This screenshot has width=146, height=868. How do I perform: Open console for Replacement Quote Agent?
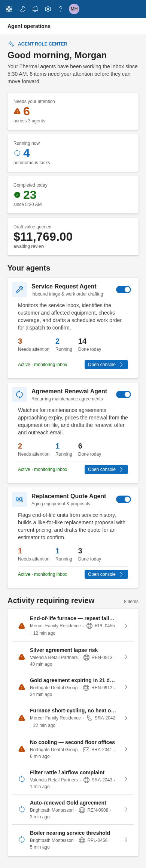(106, 574)
